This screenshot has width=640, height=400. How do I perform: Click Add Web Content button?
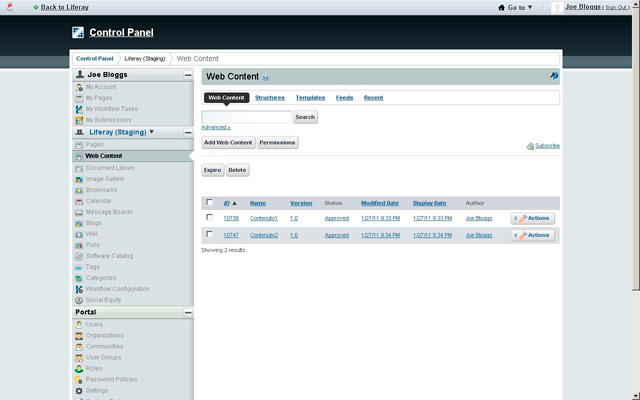(x=228, y=142)
